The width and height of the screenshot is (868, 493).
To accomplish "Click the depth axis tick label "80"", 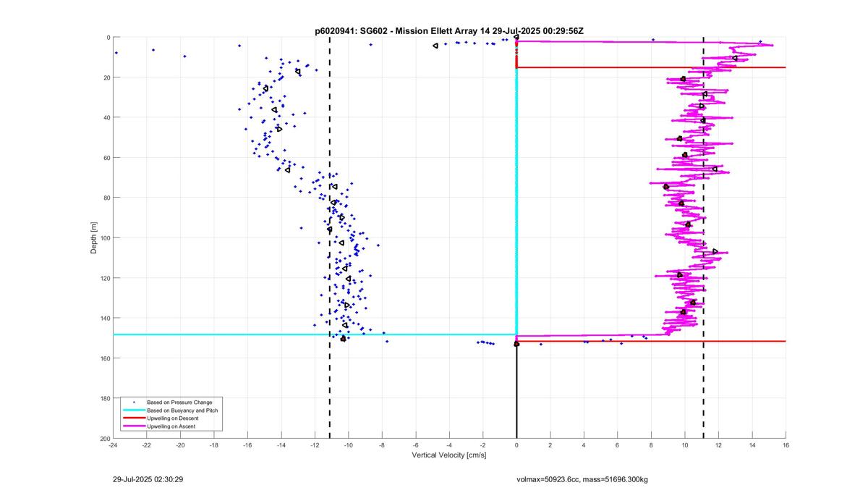I will coord(106,198).
